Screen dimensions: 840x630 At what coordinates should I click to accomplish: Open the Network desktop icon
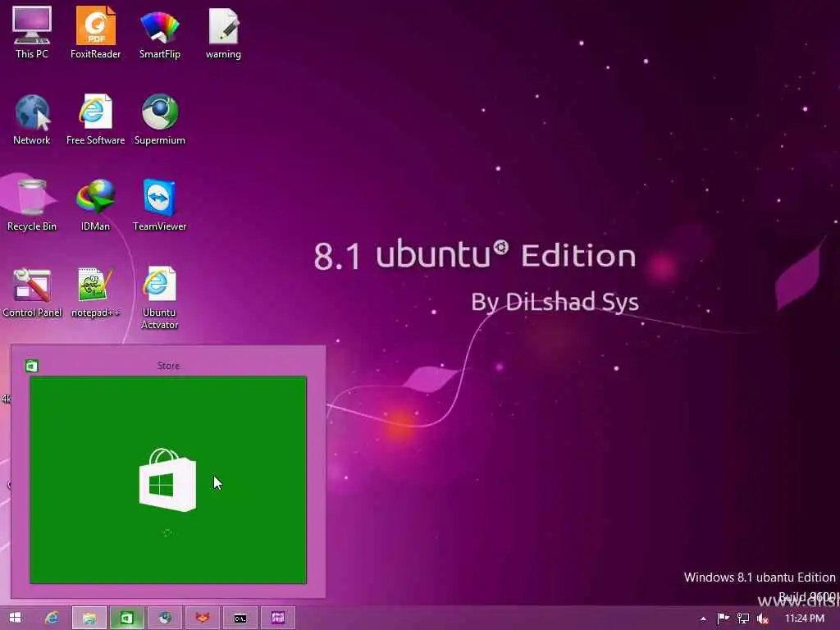coord(32,119)
